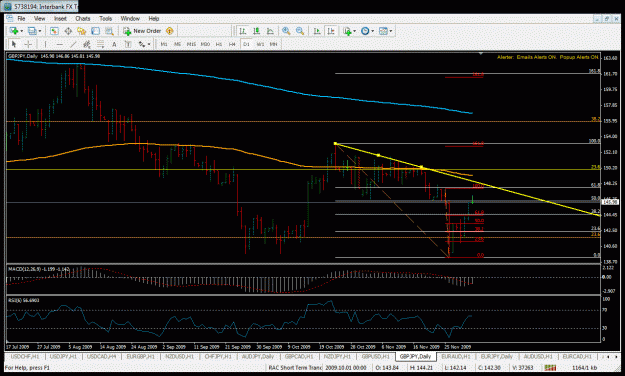The width and height of the screenshot is (625, 376).
Task: Open the File menu
Action: coord(21,18)
